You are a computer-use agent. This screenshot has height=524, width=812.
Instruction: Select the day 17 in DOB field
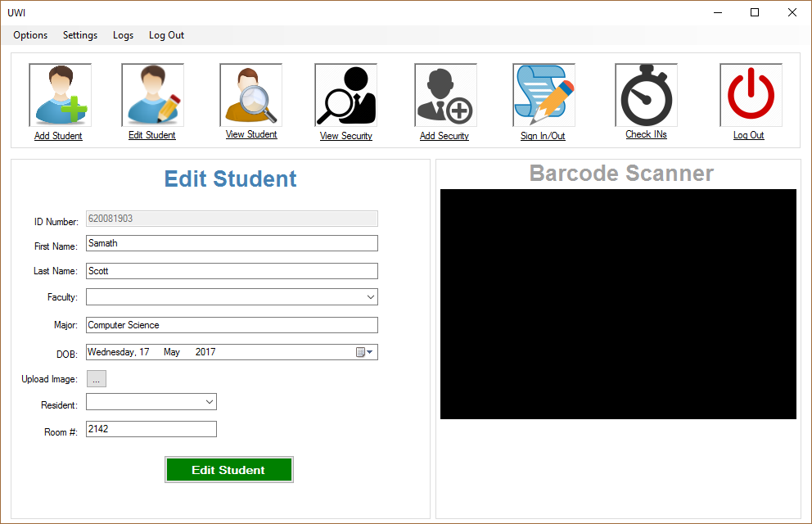[144, 352]
